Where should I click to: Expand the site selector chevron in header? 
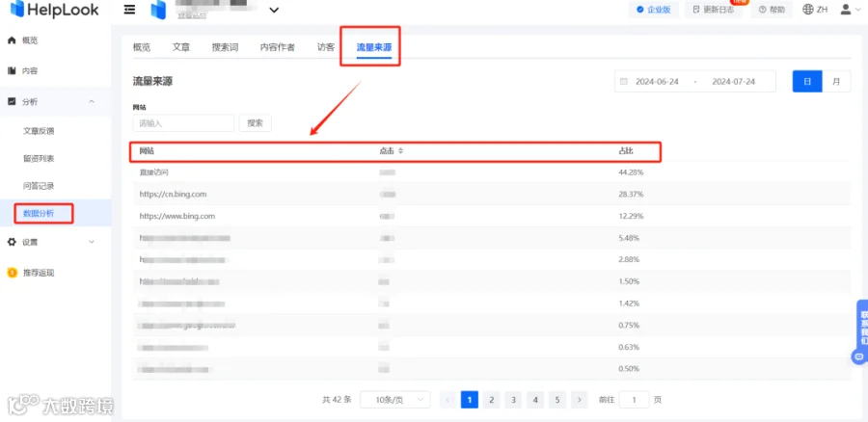coord(274,10)
